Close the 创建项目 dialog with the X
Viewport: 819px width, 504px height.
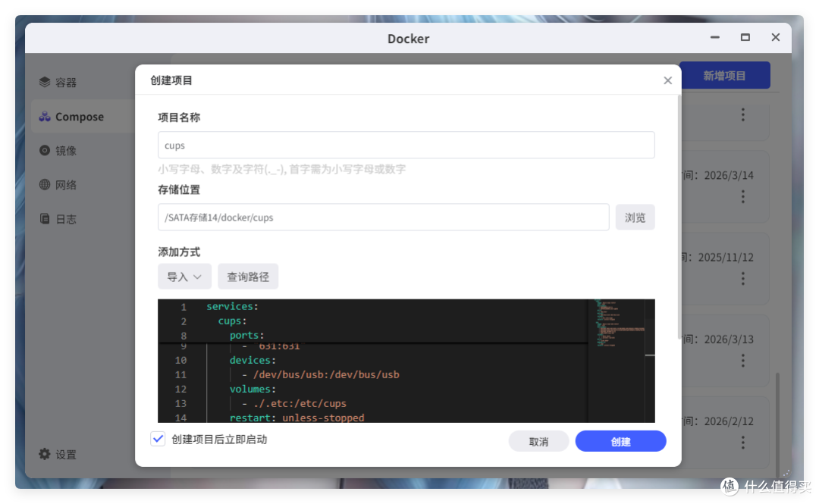(667, 80)
